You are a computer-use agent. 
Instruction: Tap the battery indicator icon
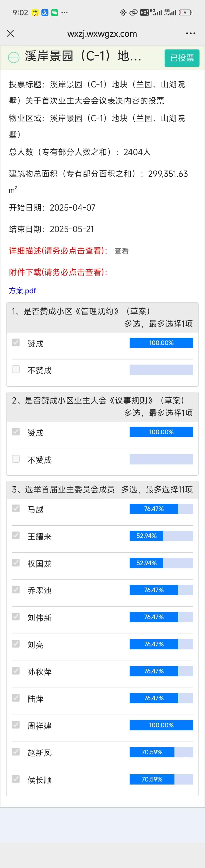click(185, 13)
